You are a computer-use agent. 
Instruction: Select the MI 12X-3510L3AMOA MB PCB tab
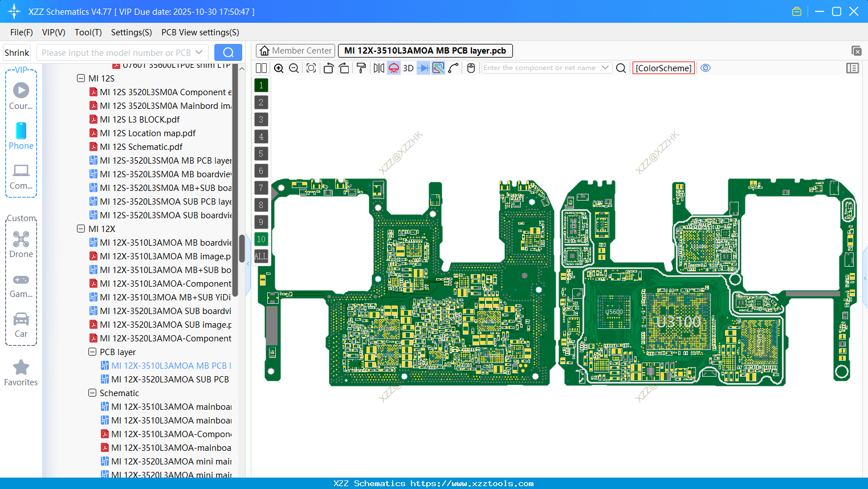click(x=425, y=50)
